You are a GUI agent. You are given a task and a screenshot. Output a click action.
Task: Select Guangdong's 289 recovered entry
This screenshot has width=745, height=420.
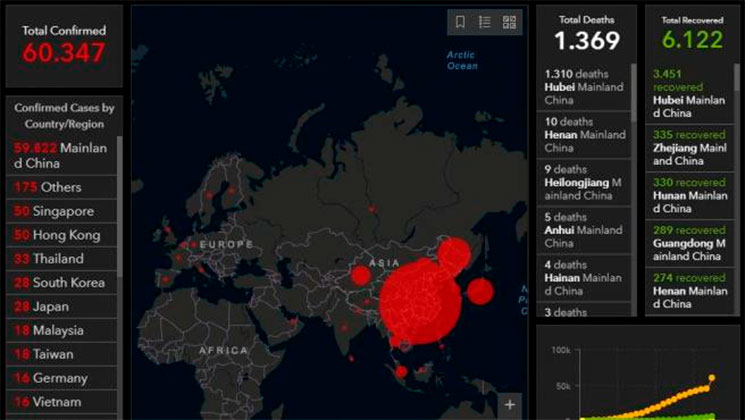click(690, 242)
